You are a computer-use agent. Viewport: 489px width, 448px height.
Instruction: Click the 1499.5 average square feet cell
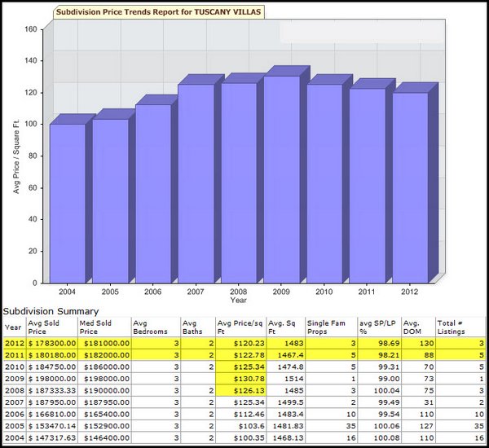[x=286, y=402]
